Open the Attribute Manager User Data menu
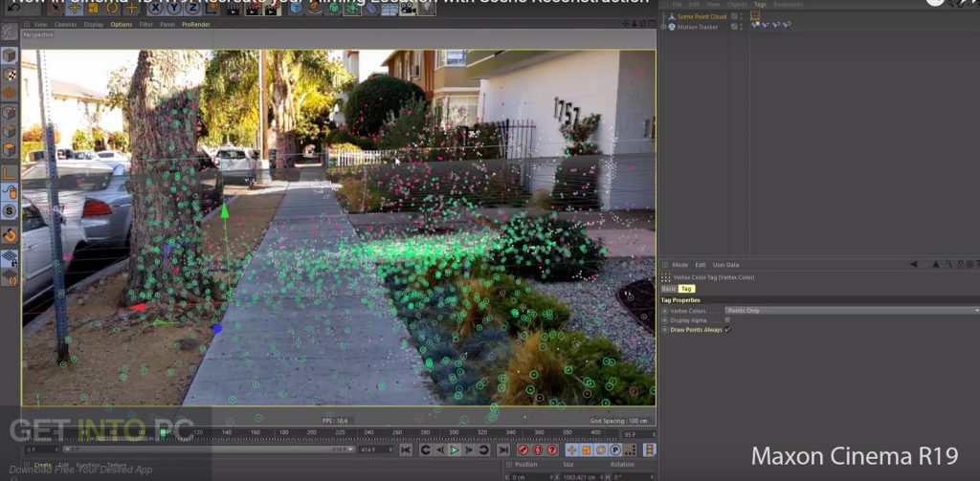This screenshot has width=980, height=481. pos(725,265)
